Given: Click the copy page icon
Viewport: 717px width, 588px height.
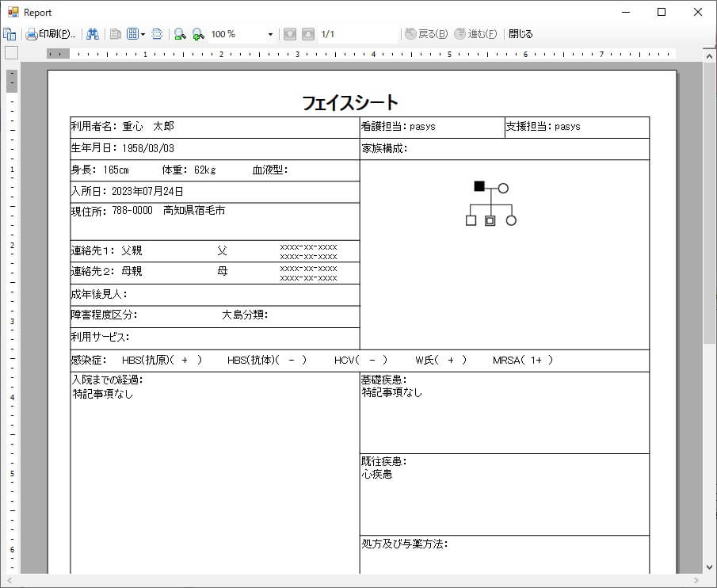Looking at the screenshot, I should click(x=116, y=34).
